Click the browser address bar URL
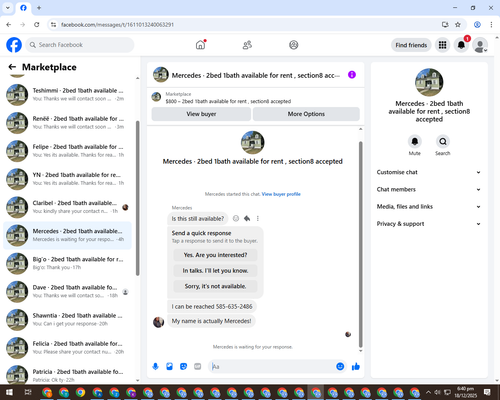 point(117,25)
